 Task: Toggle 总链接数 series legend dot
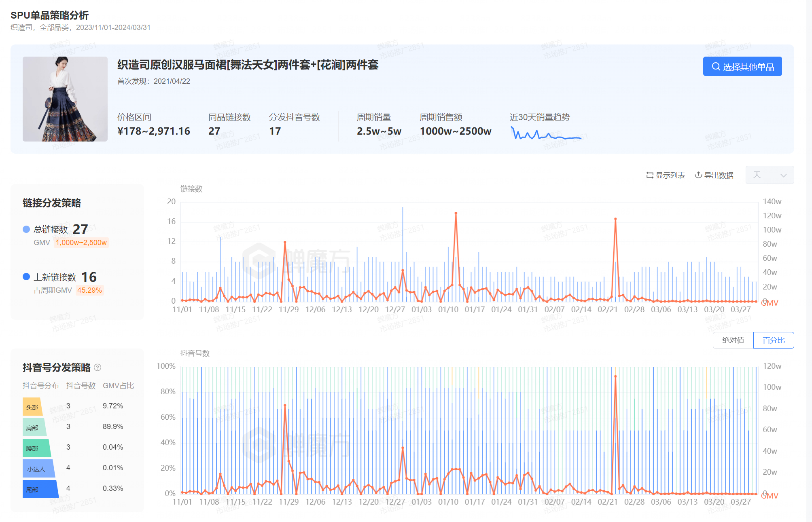tap(26, 229)
